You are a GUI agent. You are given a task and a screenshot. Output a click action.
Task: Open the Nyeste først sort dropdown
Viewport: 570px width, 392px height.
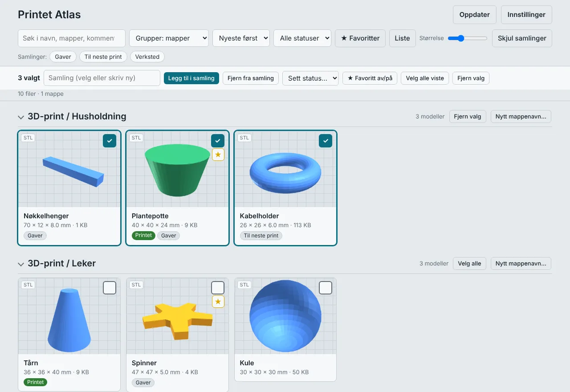(241, 38)
